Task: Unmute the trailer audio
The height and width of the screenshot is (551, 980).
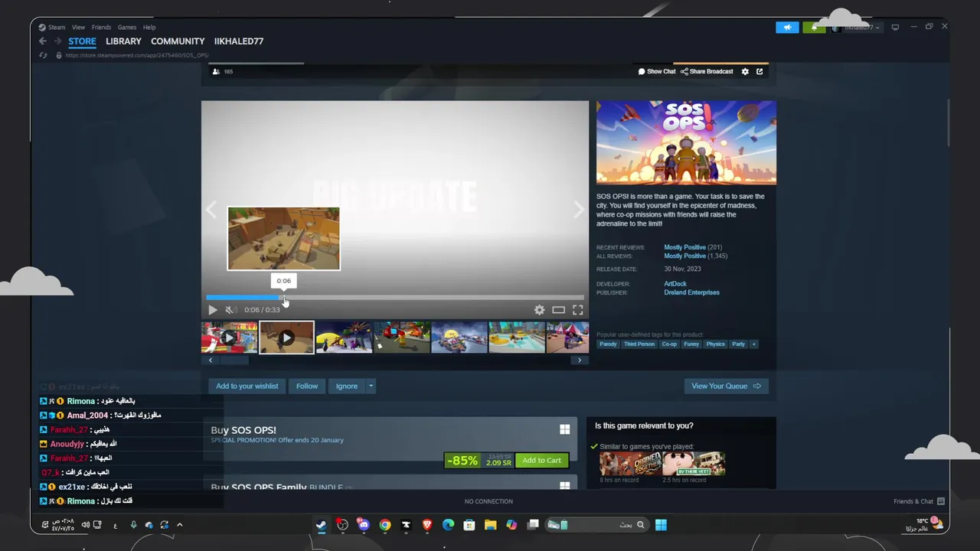Action: (x=230, y=310)
